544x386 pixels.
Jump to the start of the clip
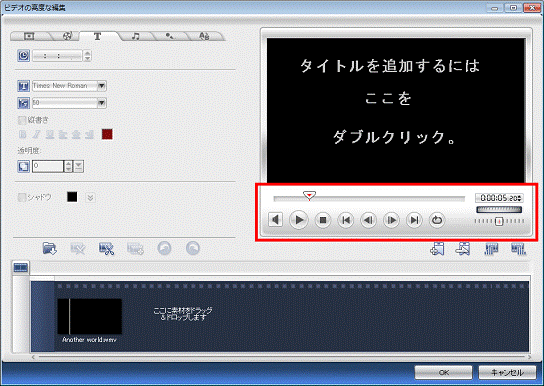[x=346, y=220]
